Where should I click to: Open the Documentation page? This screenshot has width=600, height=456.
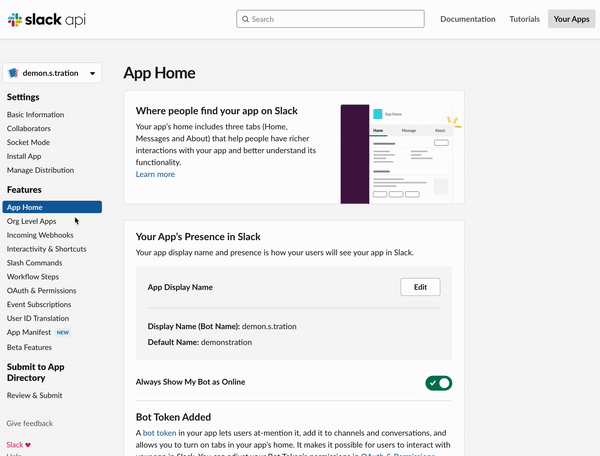coord(467,19)
